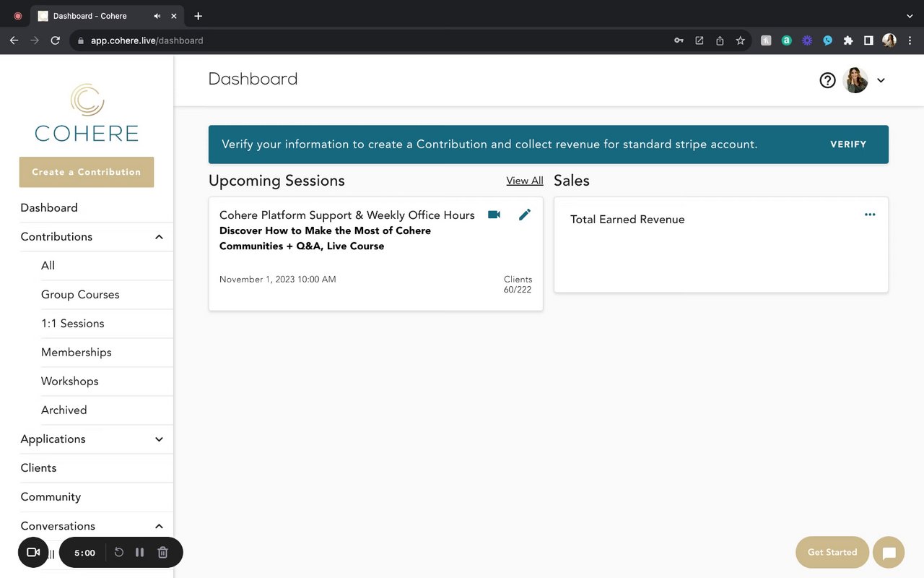This screenshot has height=578, width=924.
Task: Collapse the Contributions menu section
Action: pyautogui.click(x=159, y=237)
